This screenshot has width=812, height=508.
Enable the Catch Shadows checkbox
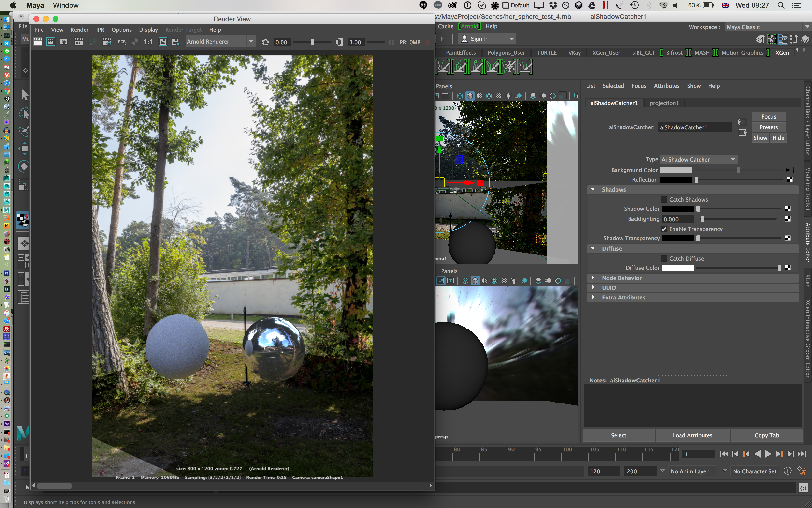[x=664, y=200]
